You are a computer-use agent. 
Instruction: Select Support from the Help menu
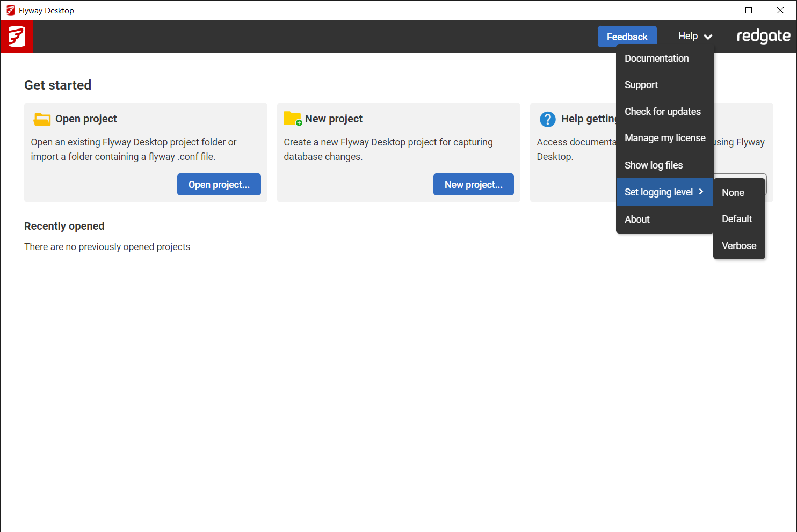pos(641,84)
